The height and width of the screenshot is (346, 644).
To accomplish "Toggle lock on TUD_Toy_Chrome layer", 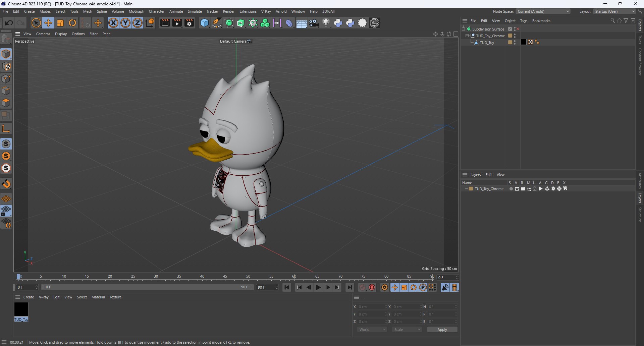I will pyautogui.click(x=535, y=189).
